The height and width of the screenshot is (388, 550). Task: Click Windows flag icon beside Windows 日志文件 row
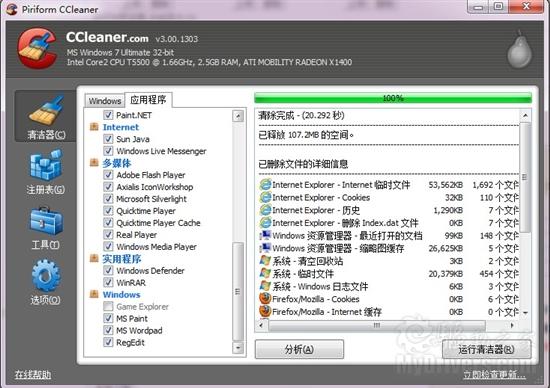coord(266,286)
